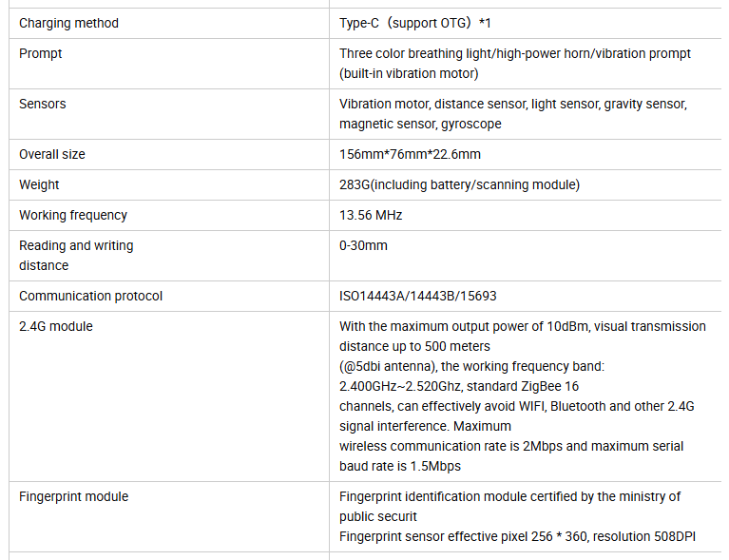This screenshot has height=560, width=729.
Task: Click the Prompt row label
Action: coord(41,53)
